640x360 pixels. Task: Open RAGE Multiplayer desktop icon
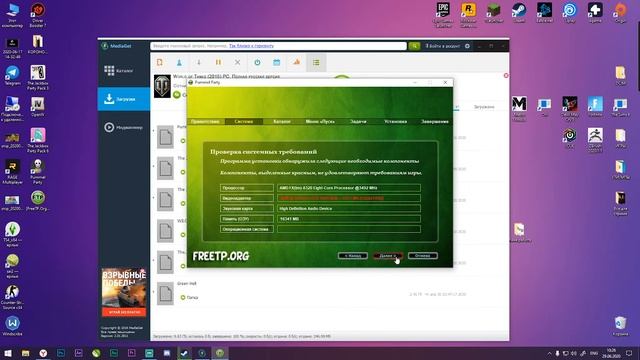[x=12, y=171]
